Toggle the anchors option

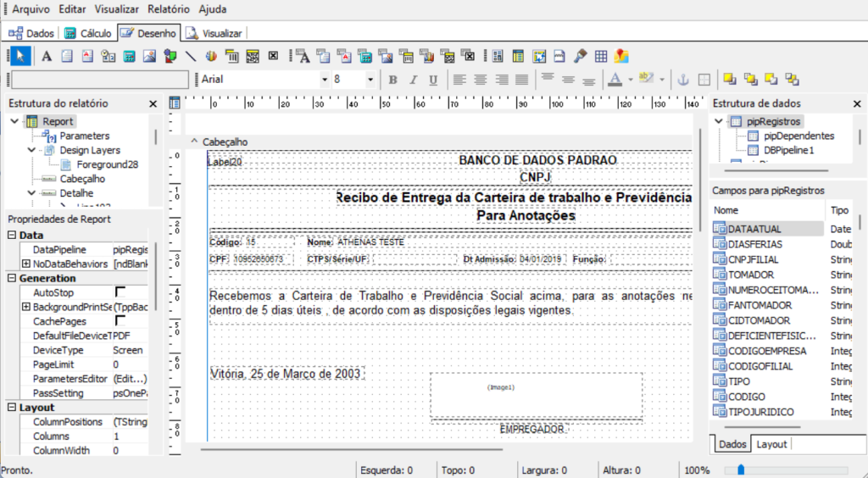(683, 80)
